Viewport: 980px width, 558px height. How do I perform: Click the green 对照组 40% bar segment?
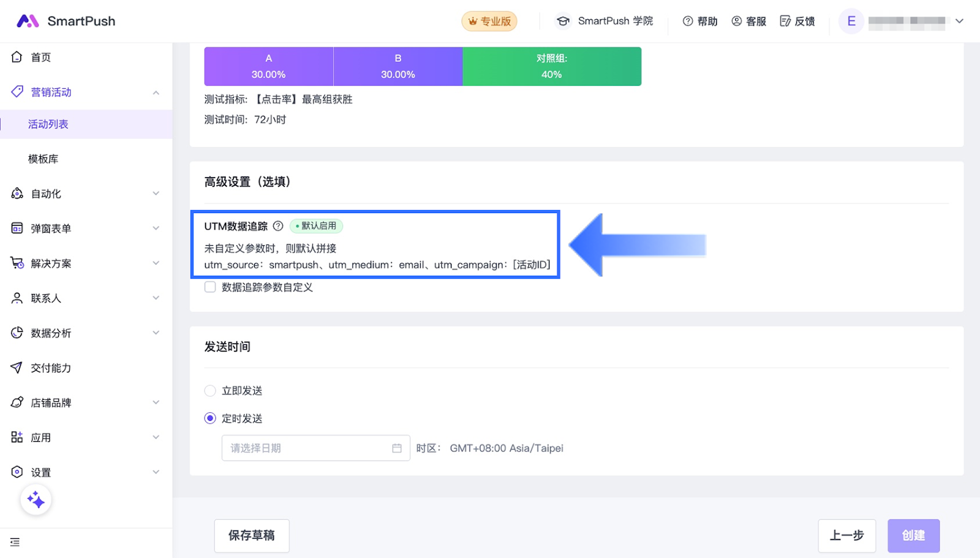pyautogui.click(x=551, y=66)
